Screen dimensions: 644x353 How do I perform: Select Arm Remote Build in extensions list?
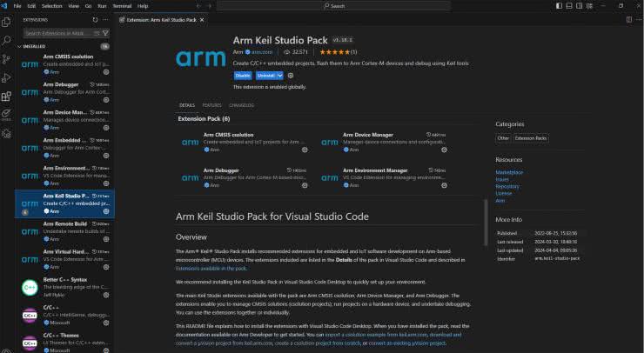[65, 223]
